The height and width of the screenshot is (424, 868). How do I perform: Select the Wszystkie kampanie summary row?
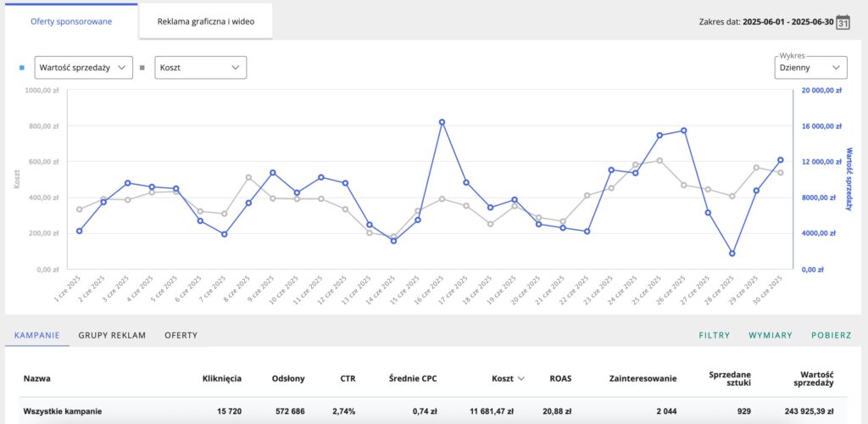tap(63, 411)
